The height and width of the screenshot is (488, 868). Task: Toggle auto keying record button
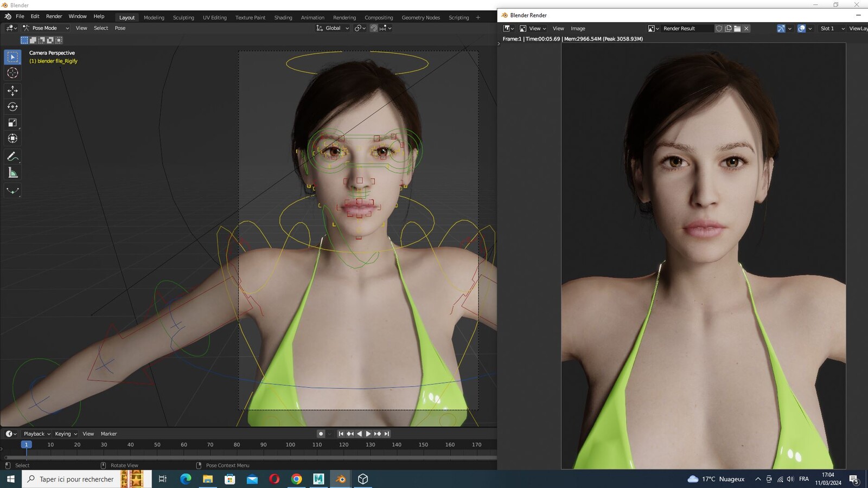tap(321, 434)
